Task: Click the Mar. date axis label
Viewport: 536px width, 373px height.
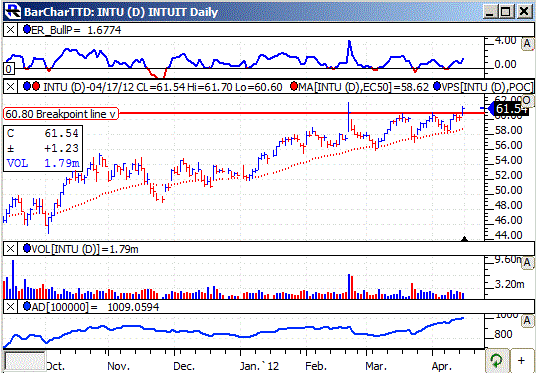Action: 377,366
